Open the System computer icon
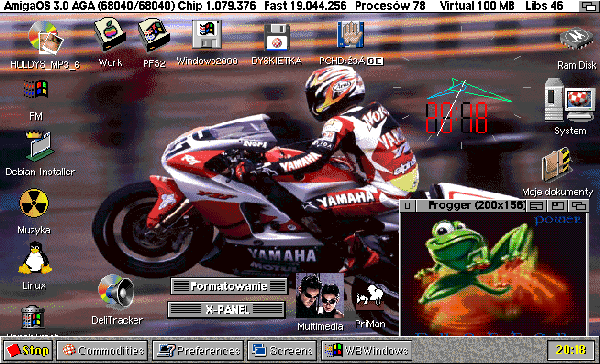Screen dimensions: 600x364 (x=570, y=100)
